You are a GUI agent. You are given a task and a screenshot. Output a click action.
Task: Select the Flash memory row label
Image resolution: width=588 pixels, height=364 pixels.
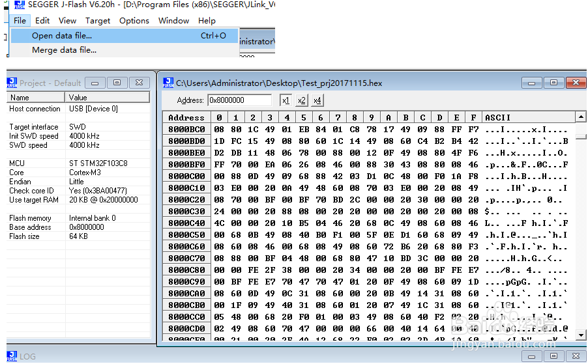coord(30,218)
